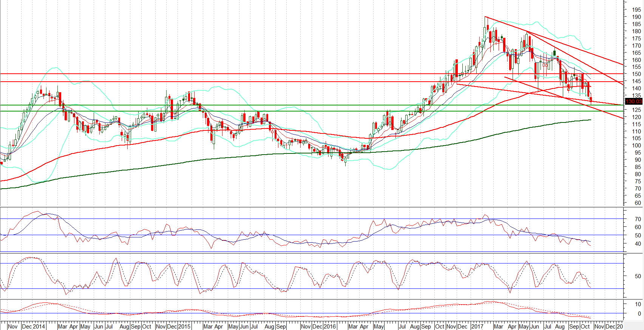644x330 pixels.
Task: Click the 190 price axis label
Action: 636,17
